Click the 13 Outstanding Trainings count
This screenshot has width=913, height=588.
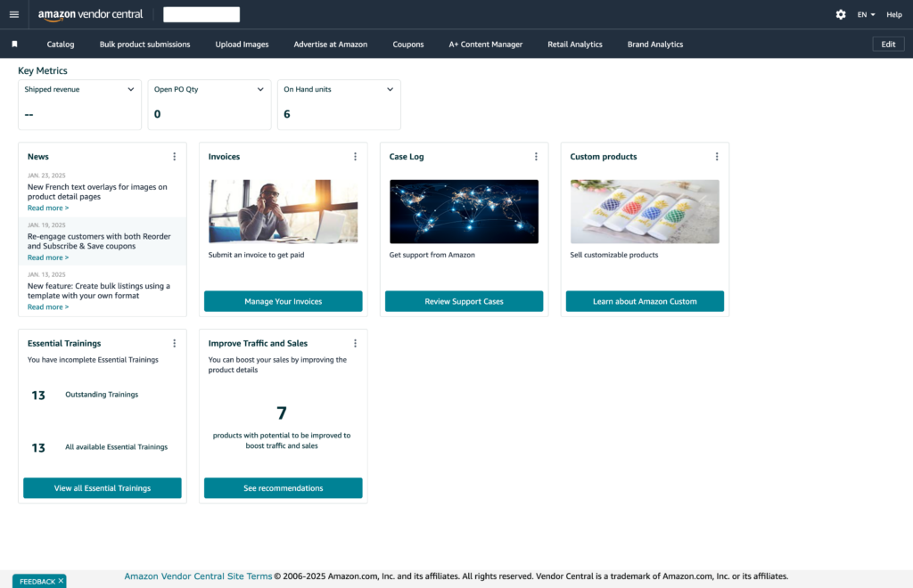37,396
